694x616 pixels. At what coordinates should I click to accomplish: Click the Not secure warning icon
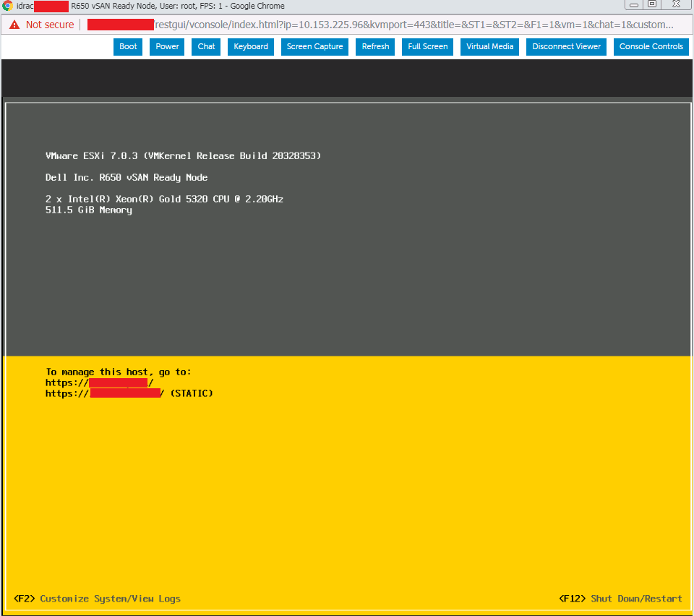pyautogui.click(x=14, y=25)
